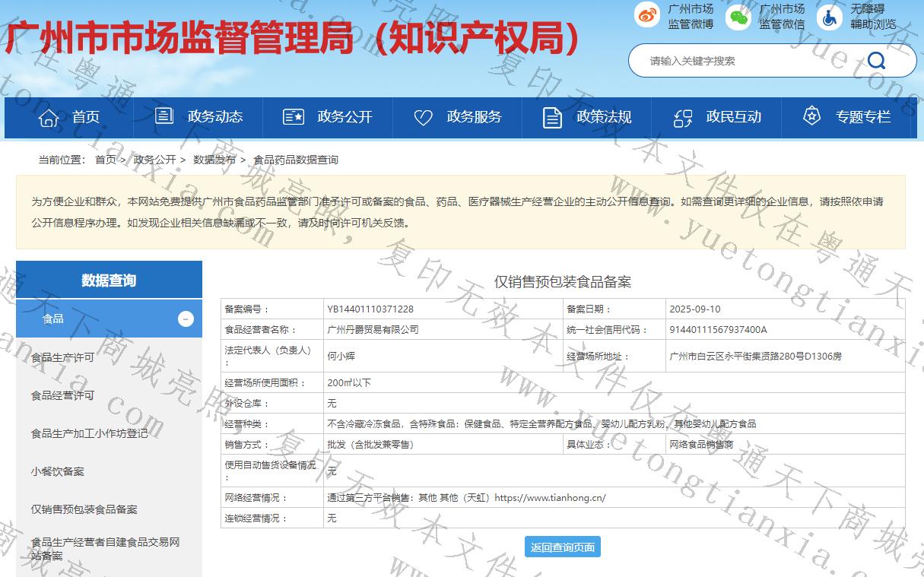Open 小餐饮备案 in sidebar

pos(57,471)
